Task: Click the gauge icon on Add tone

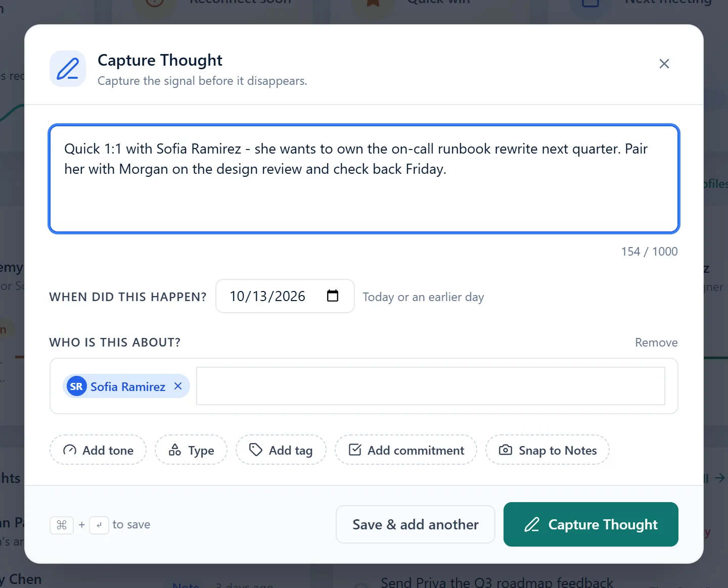Action: point(70,450)
